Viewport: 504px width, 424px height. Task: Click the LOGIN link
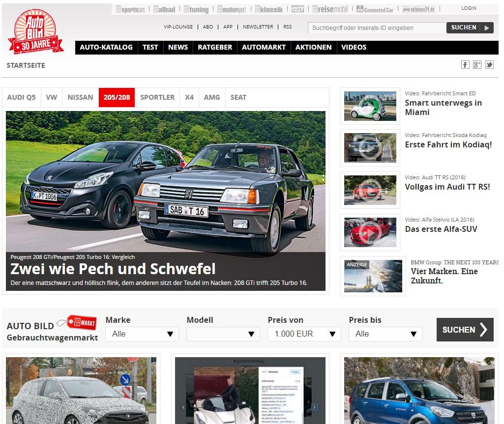coord(469,8)
